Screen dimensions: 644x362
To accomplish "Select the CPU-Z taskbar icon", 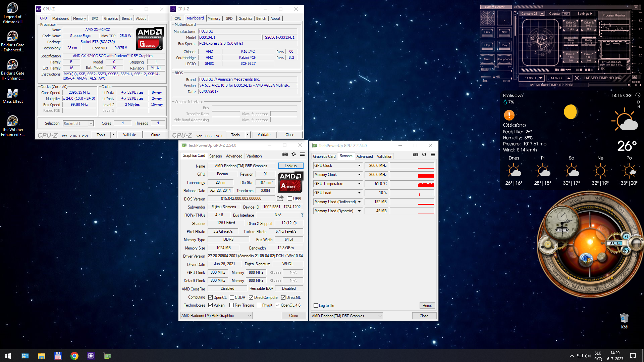I will point(91,356).
